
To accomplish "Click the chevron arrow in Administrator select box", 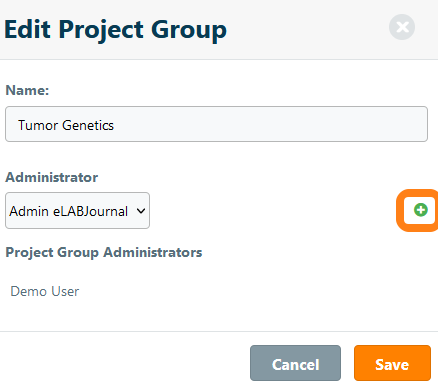I will [141, 211].
